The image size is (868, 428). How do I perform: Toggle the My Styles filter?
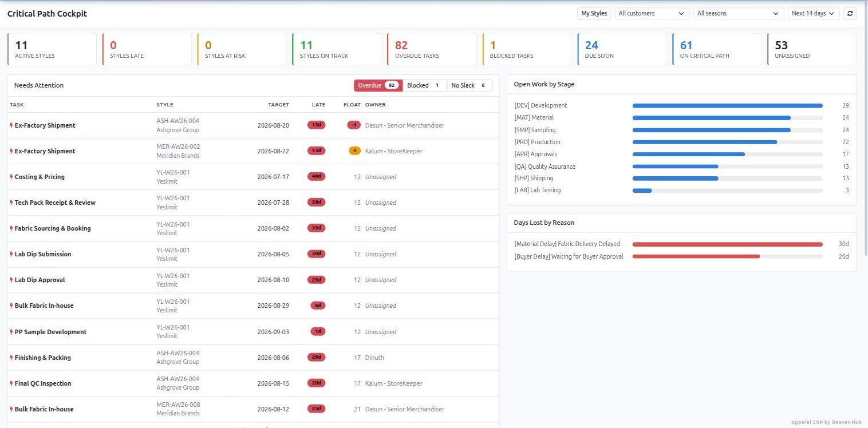(594, 13)
